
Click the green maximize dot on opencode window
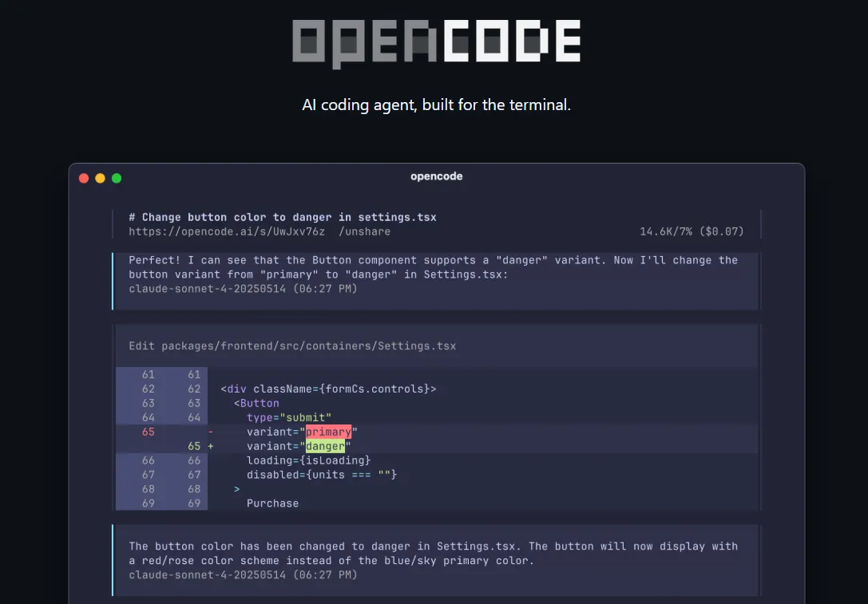(117, 178)
